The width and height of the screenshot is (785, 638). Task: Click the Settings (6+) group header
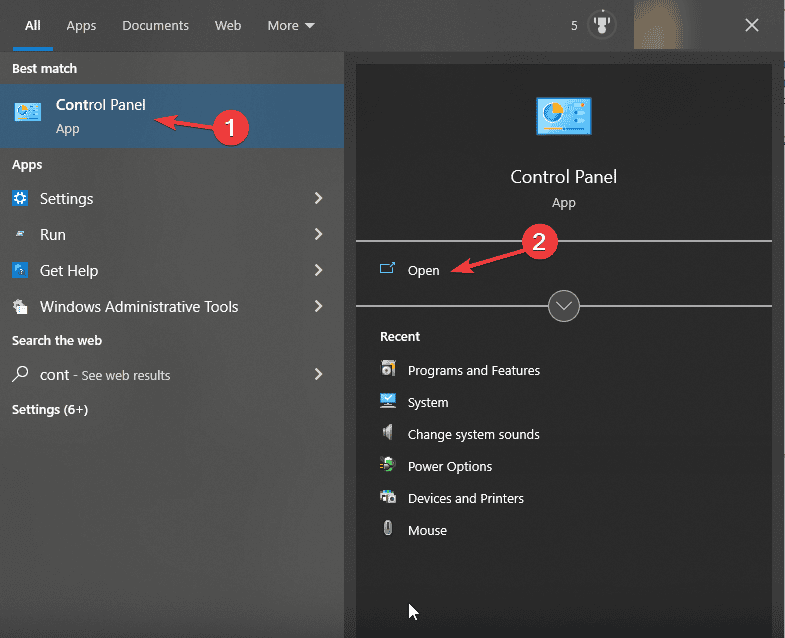50,410
